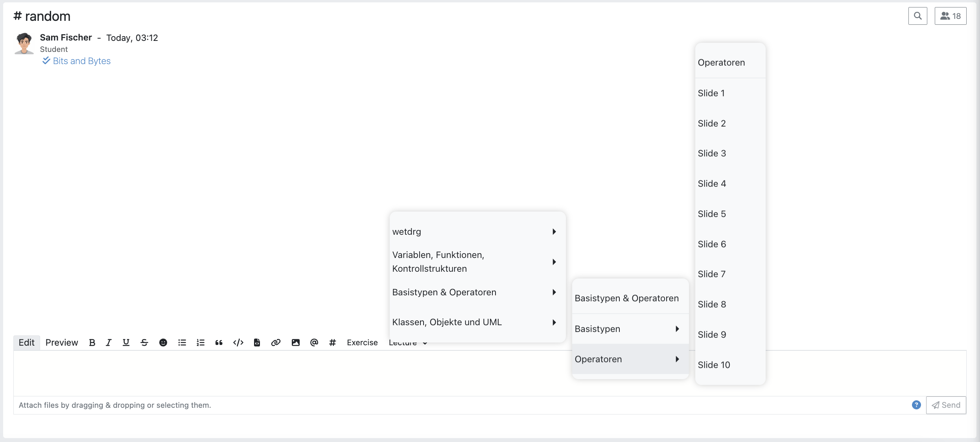
Task: Insert a code block
Action: click(257, 343)
